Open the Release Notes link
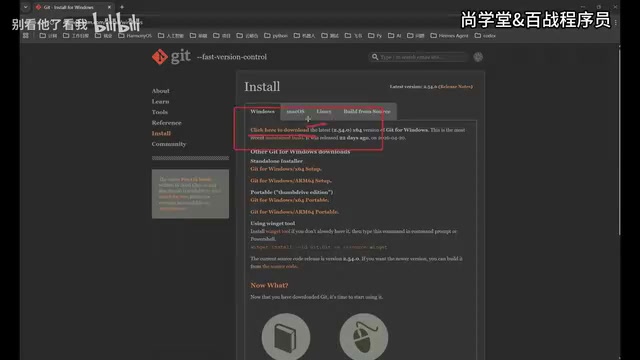The height and width of the screenshot is (360, 640). pos(456,87)
